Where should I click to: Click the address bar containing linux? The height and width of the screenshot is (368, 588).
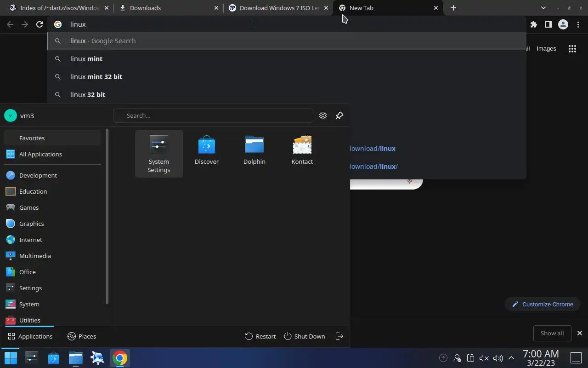[287, 24]
